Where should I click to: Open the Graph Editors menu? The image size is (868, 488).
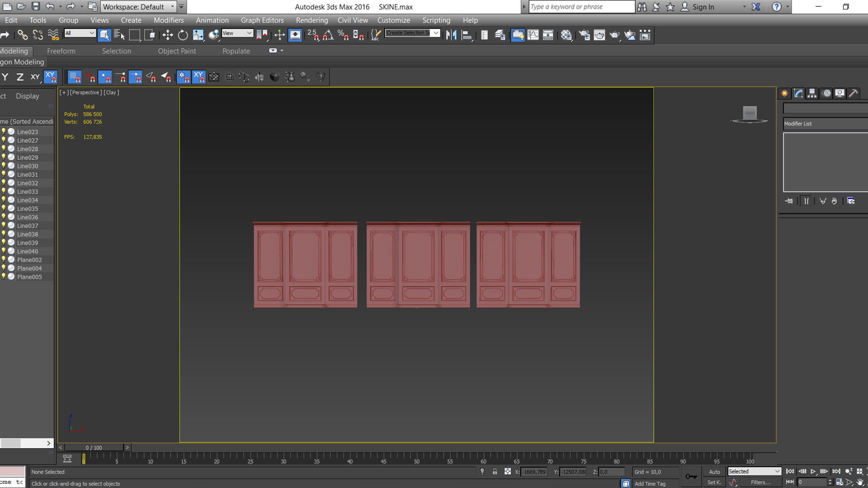[262, 20]
